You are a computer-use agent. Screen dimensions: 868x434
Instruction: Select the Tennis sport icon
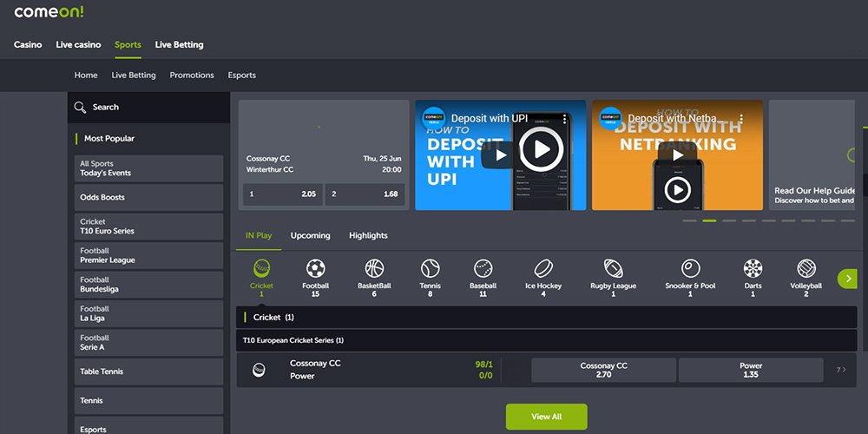point(431,268)
